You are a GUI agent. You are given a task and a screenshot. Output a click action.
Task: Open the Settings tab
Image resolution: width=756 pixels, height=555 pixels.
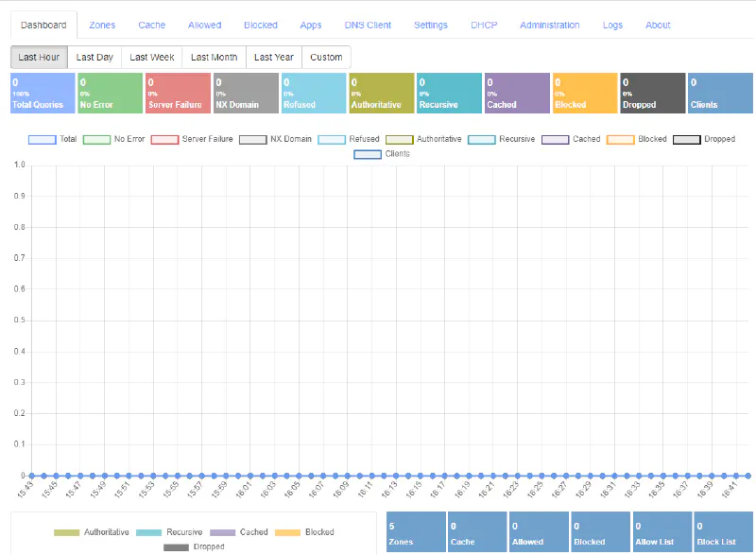pos(431,26)
